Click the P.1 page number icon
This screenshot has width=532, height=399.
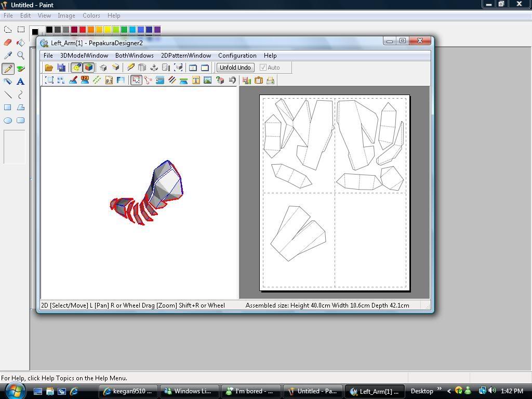pos(109,81)
